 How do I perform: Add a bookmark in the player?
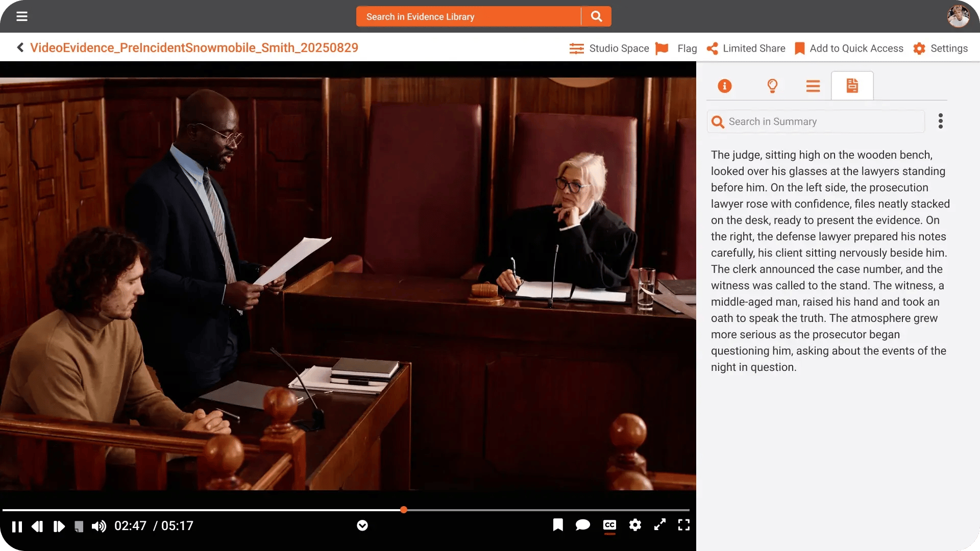tap(558, 525)
